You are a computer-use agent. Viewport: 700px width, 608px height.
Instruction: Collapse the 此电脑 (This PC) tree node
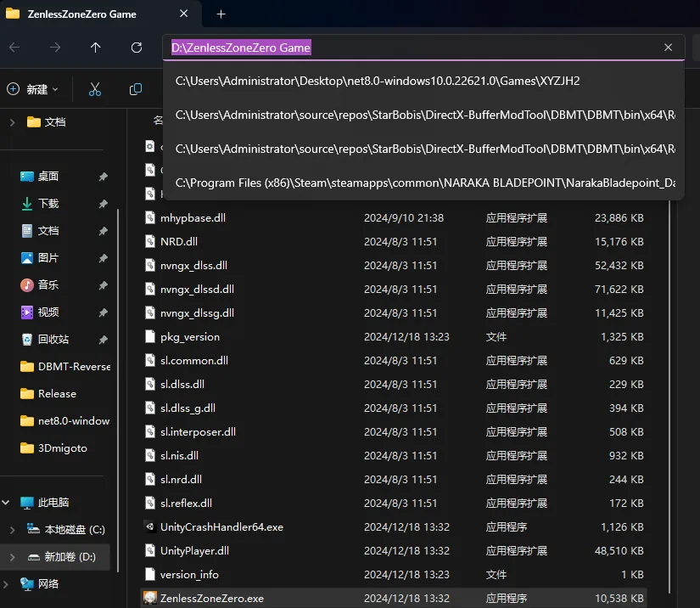[6, 503]
